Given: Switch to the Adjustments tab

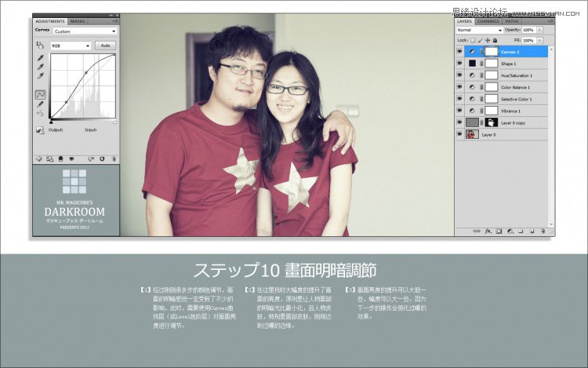Looking at the screenshot, I should (x=50, y=21).
